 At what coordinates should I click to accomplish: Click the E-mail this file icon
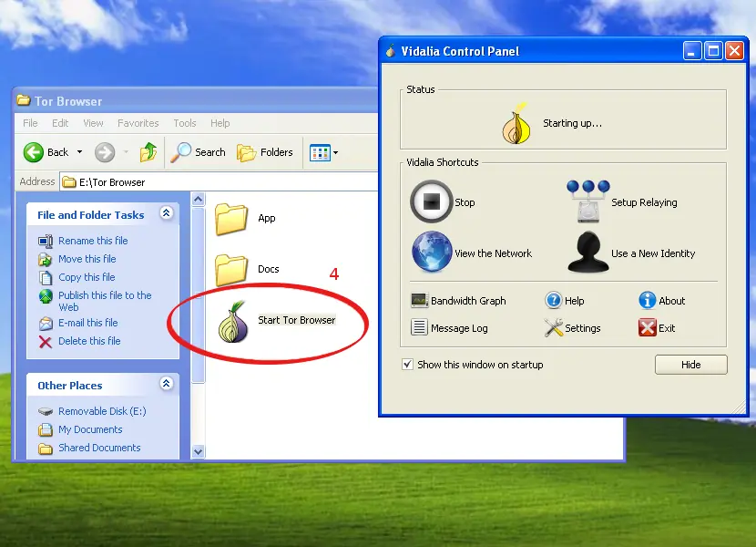tap(46, 323)
